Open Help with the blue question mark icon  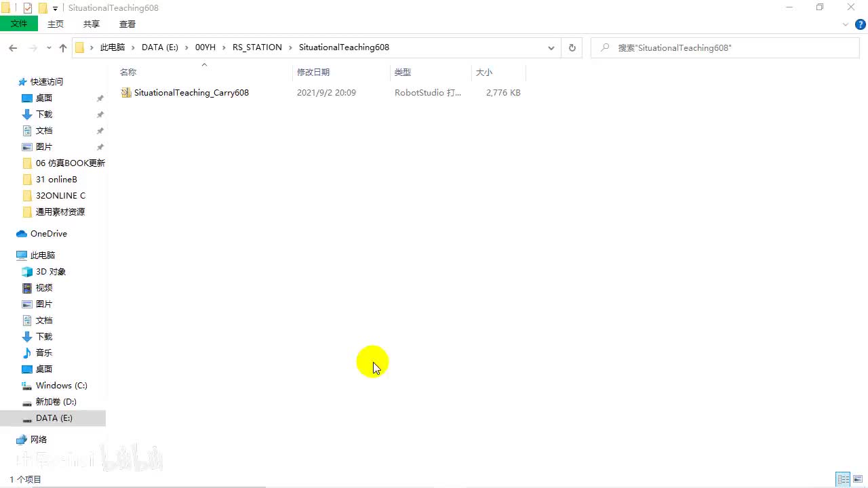pos(860,24)
